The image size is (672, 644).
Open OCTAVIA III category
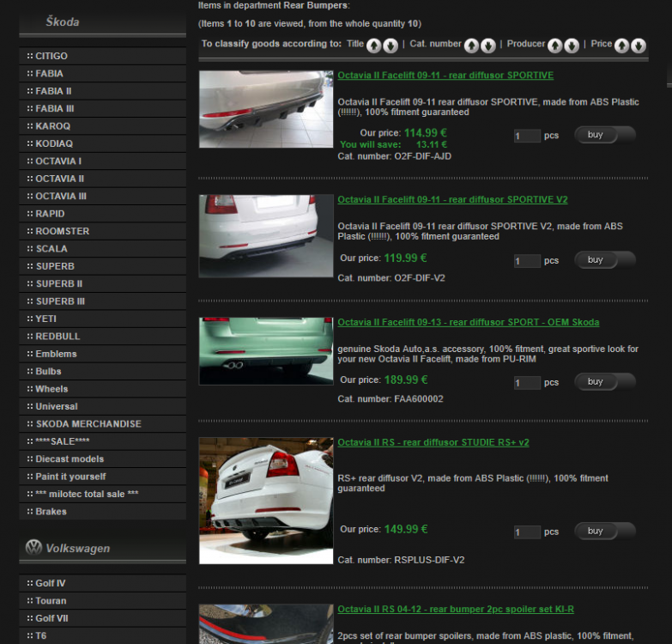point(102,197)
